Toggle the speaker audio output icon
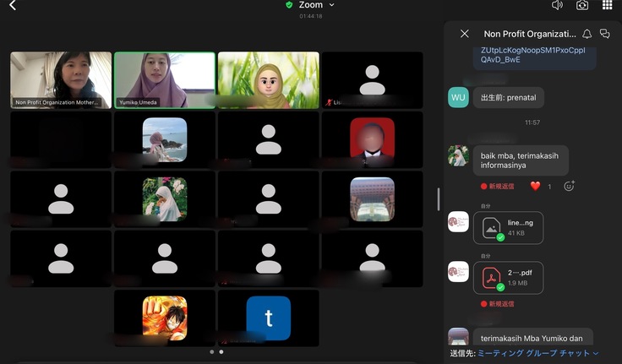Viewport: 622px width, 364px height. [557, 5]
